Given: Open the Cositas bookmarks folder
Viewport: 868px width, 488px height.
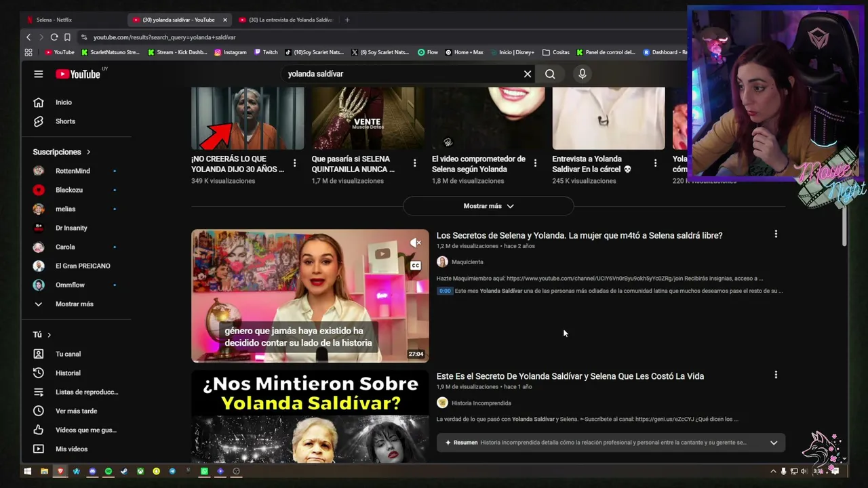Looking at the screenshot, I should [x=556, y=52].
